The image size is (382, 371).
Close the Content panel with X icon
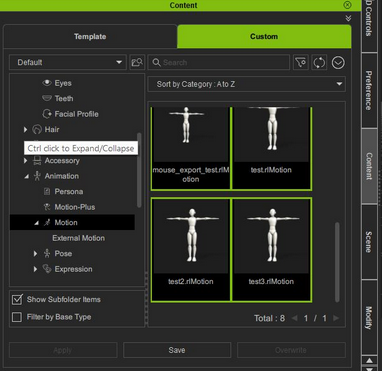point(347,5)
